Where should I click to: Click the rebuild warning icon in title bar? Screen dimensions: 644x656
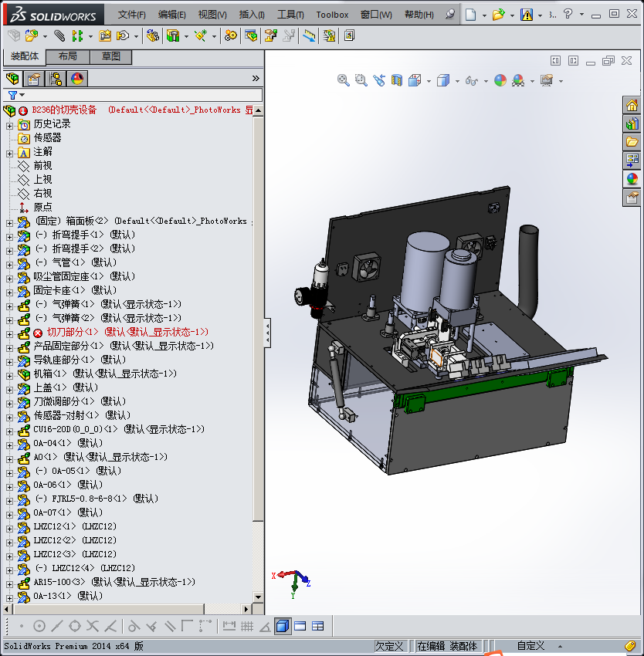coord(527,15)
